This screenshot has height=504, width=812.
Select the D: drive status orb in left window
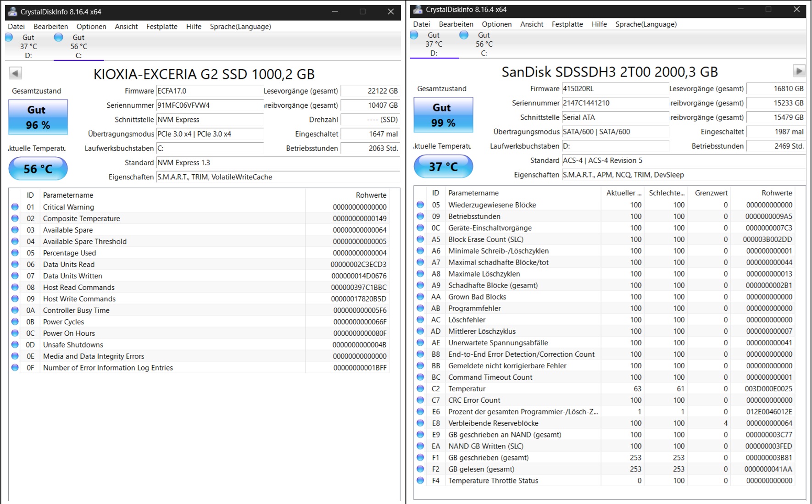point(9,37)
